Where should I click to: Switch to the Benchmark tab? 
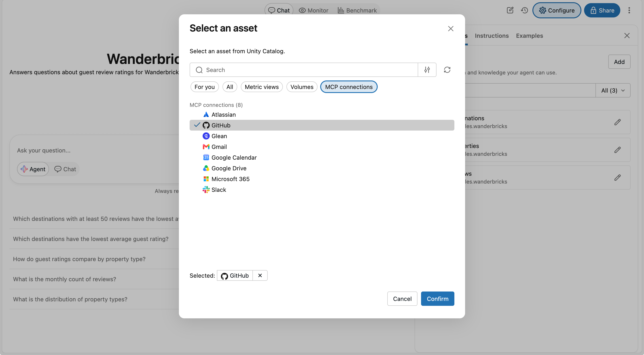point(357,10)
